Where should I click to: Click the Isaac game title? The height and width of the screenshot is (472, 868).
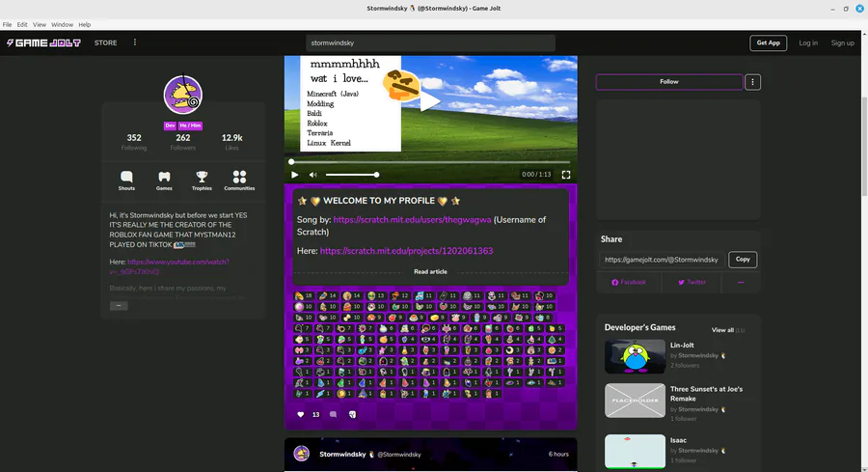(678, 440)
